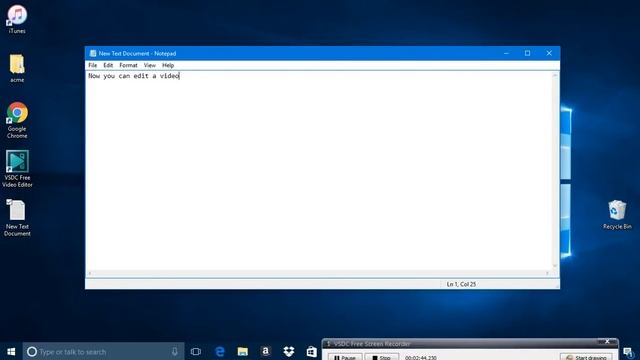Open Amazon from the taskbar
This screenshot has width=640, height=360.
click(x=265, y=351)
